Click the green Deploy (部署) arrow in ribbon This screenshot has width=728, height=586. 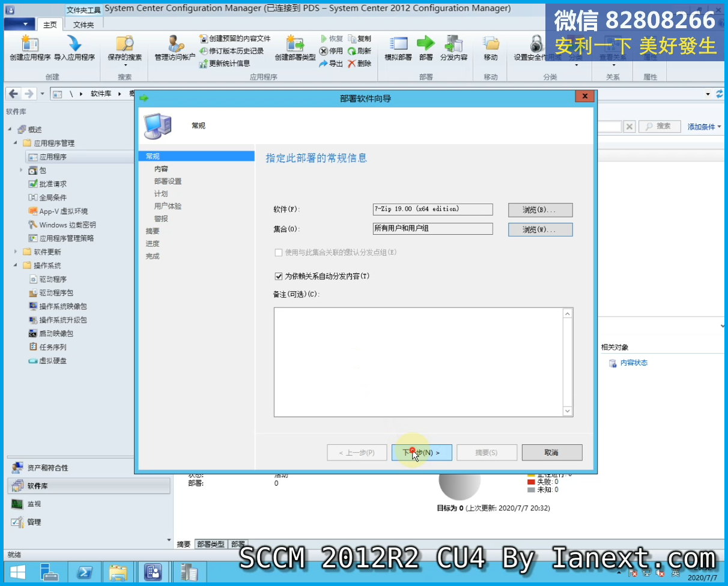[x=426, y=49]
